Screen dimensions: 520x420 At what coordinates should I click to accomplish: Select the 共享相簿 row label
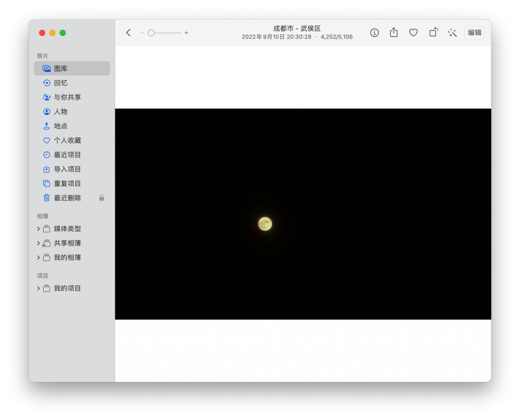pyautogui.click(x=68, y=243)
